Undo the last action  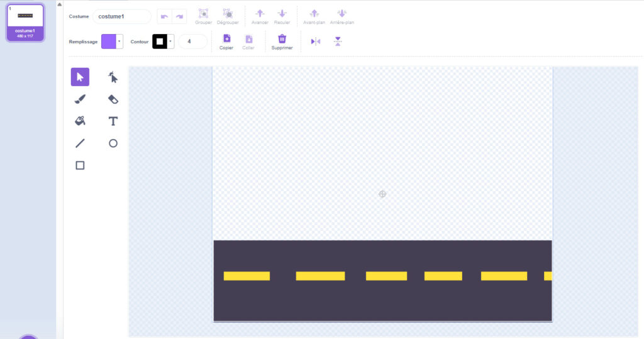click(x=164, y=16)
